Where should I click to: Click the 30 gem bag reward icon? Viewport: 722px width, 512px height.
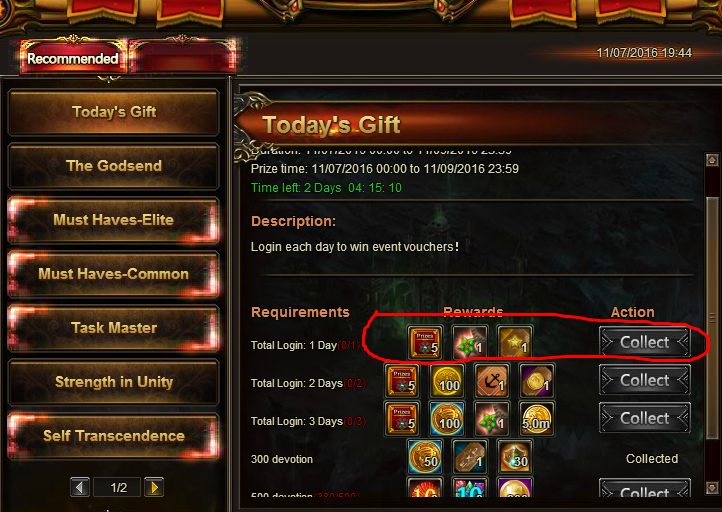pyautogui.click(x=515, y=457)
